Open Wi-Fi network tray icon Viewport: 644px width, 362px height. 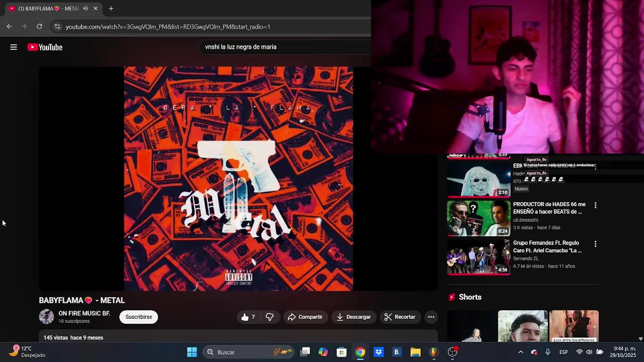click(580, 352)
